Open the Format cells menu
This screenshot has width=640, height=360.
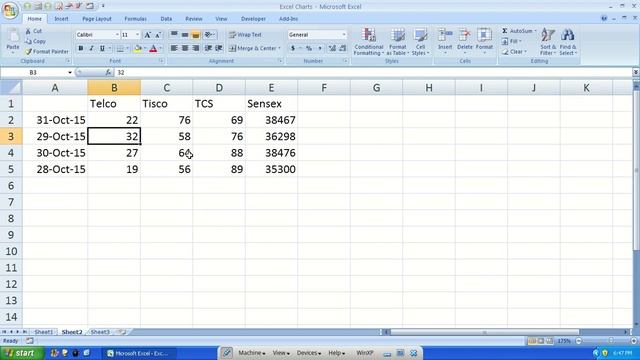click(484, 41)
